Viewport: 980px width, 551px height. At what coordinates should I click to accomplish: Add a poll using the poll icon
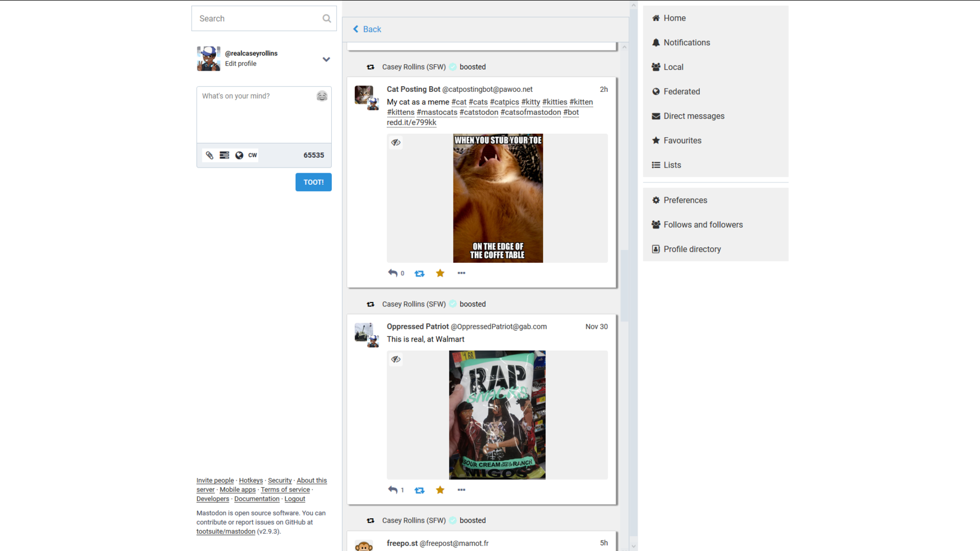pyautogui.click(x=224, y=155)
